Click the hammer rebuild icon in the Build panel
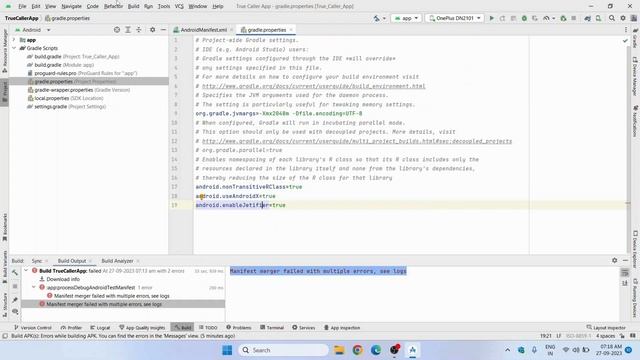 pos(15,272)
